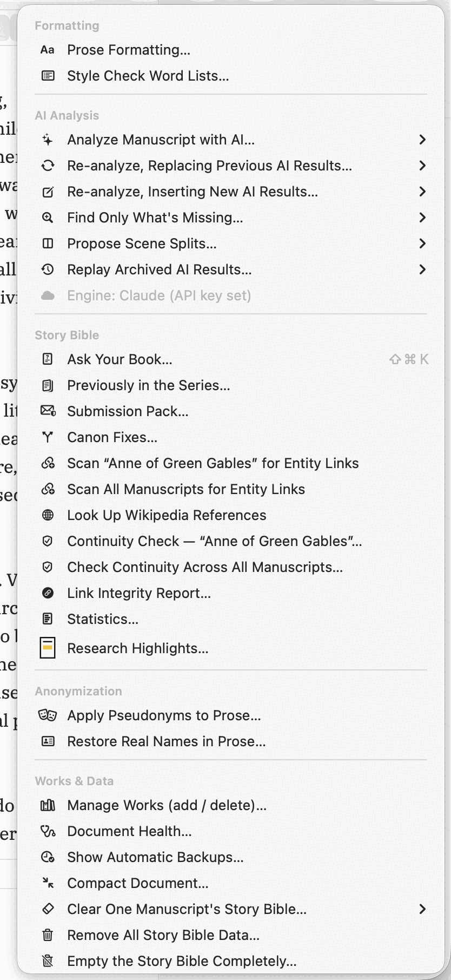The width and height of the screenshot is (451, 980).
Task: Click Scan All Manuscripts for Entity Links label
Action: pyautogui.click(x=186, y=489)
